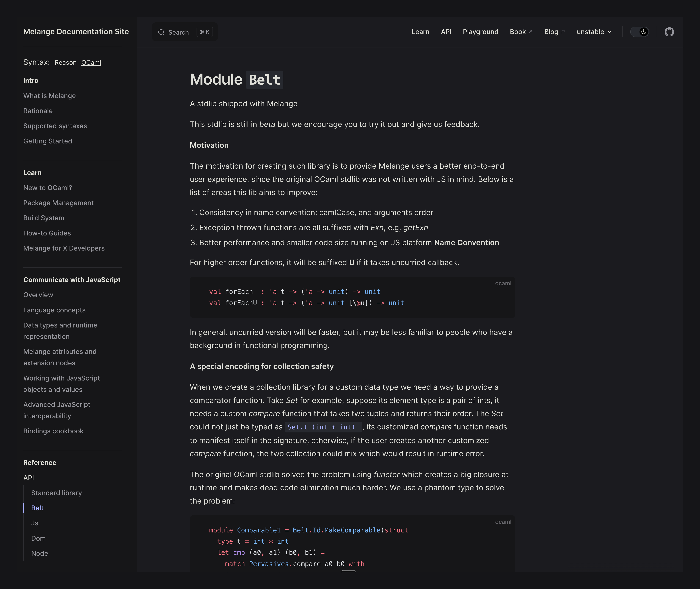Image resolution: width=700 pixels, height=589 pixels.
Task: Open New to OCaml? page
Action: [47, 188]
